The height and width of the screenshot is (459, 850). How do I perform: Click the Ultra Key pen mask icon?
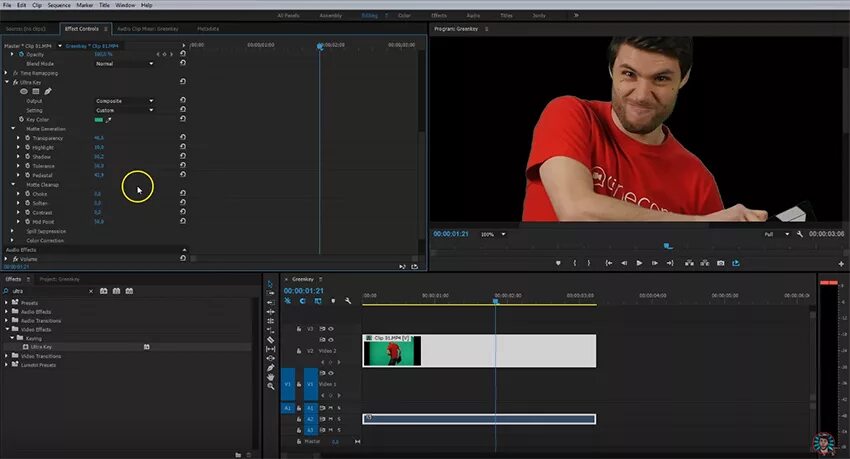coord(48,91)
